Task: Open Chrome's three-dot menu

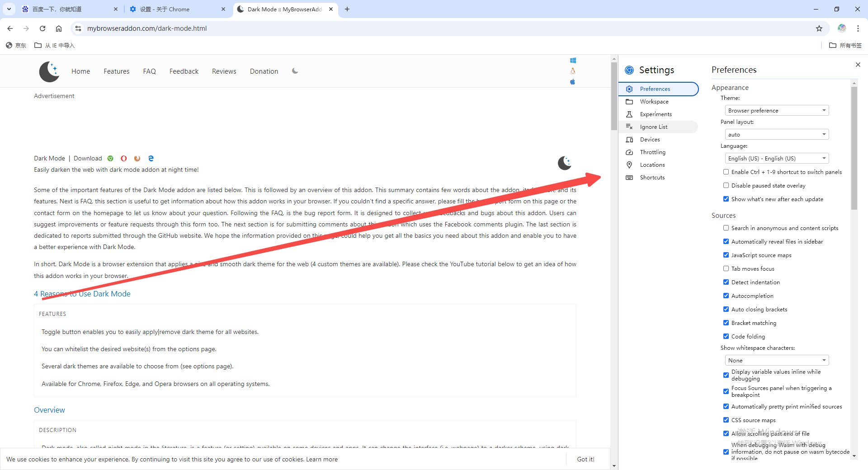Action: coord(858,28)
